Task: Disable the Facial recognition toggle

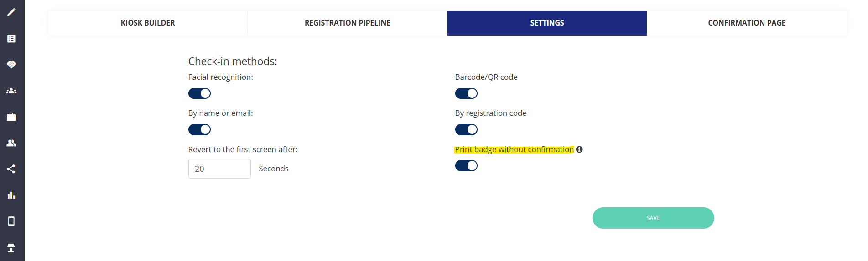Action: [x=199, y=93]
